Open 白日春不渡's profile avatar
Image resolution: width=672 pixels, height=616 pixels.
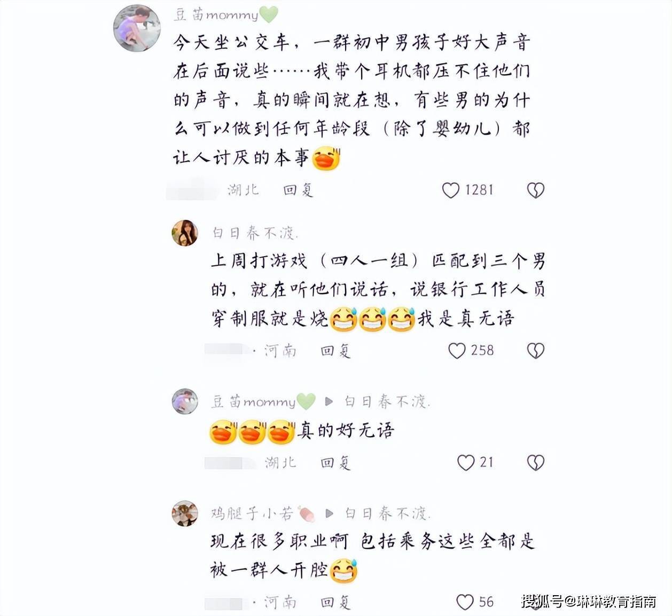(185, 233)
